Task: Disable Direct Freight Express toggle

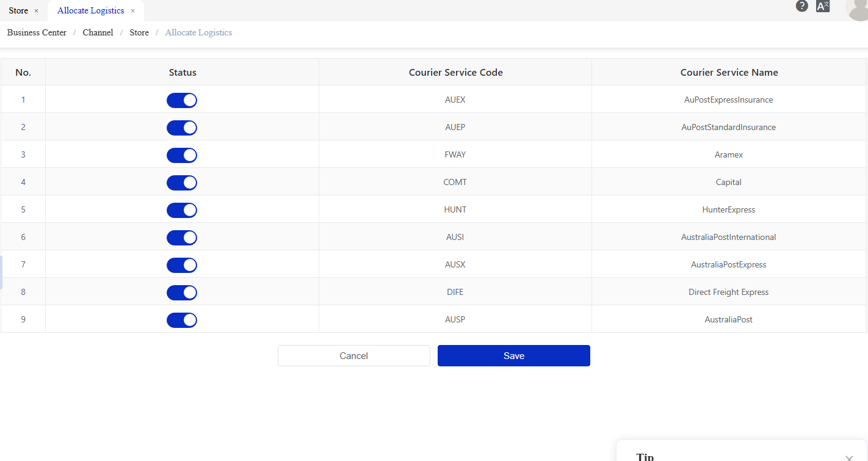Action: (x=182, y=292)
